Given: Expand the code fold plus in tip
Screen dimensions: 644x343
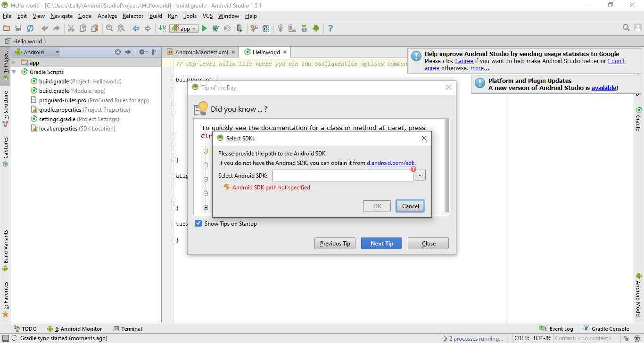Looking at the screenshot, I should (206, 207).
